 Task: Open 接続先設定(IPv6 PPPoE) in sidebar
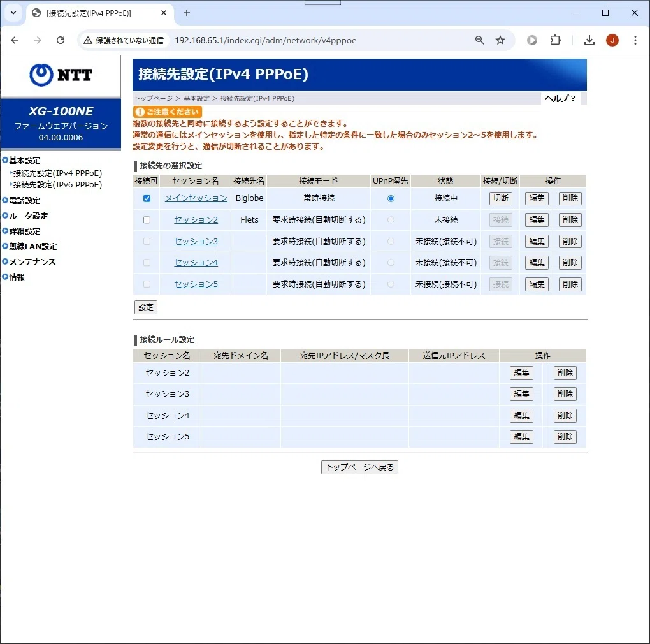57,184
